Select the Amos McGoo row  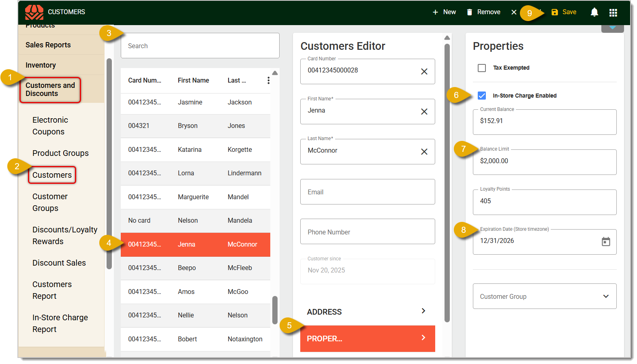pyautogui.click(x=195, y=292)
